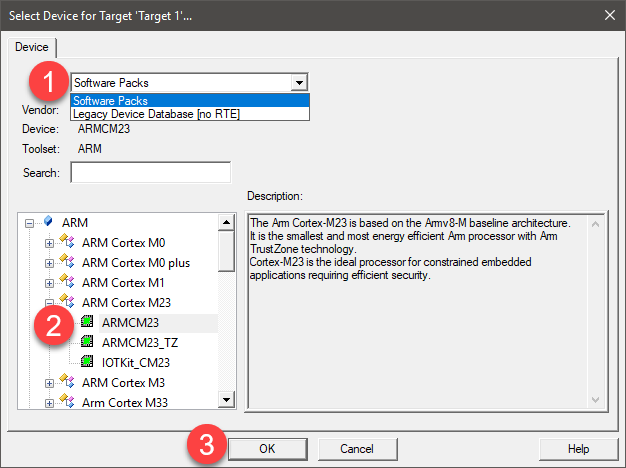Expand the ARM Cortex M1 node
This screenshot has width=626, height=468.
(x=49, y=283)
